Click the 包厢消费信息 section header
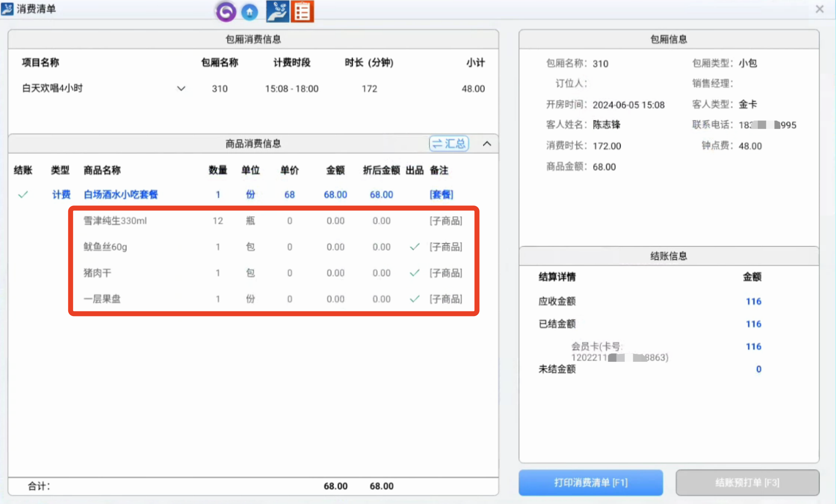The width and height of the screenshot is (836, 504). (x=253, y=40)
